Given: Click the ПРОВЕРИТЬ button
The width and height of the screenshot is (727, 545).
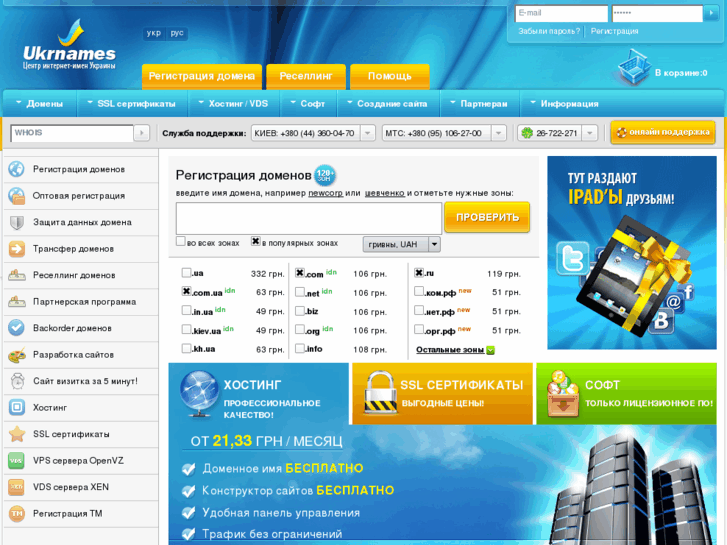Looking at the screenshot, I should point(487,217).
